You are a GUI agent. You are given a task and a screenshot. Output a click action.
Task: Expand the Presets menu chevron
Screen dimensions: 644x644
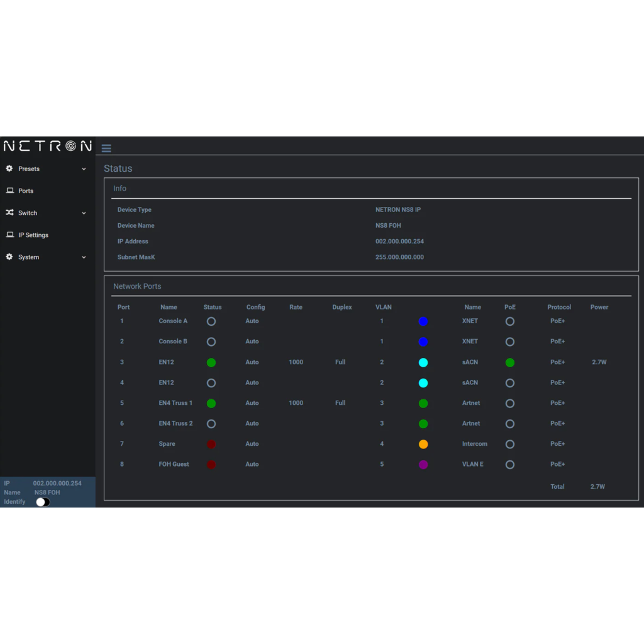[x=84, y=169]
